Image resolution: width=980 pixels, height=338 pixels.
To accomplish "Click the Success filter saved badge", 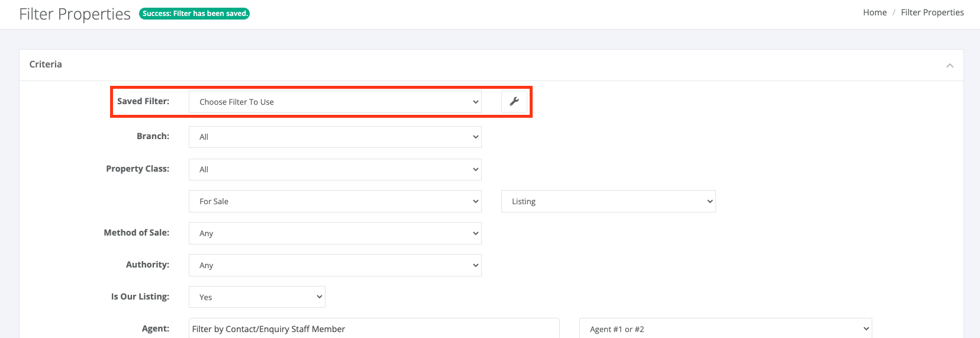I will tap(194, 14).
